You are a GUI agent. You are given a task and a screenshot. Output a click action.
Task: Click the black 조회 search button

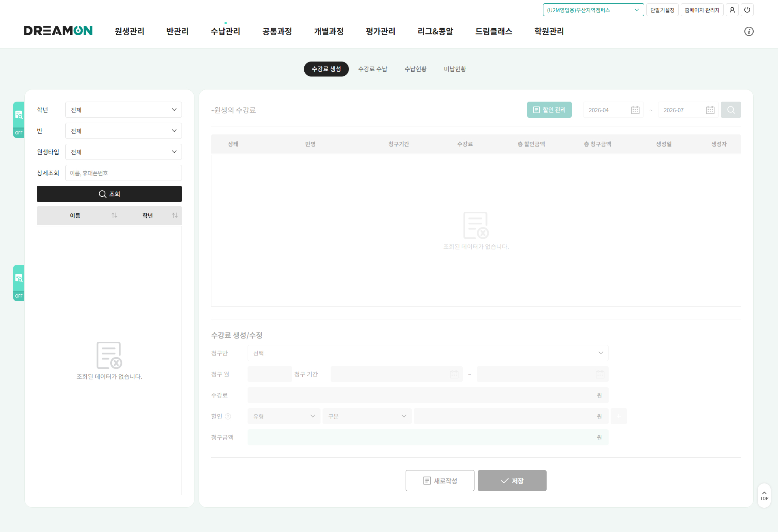point(109,194)
